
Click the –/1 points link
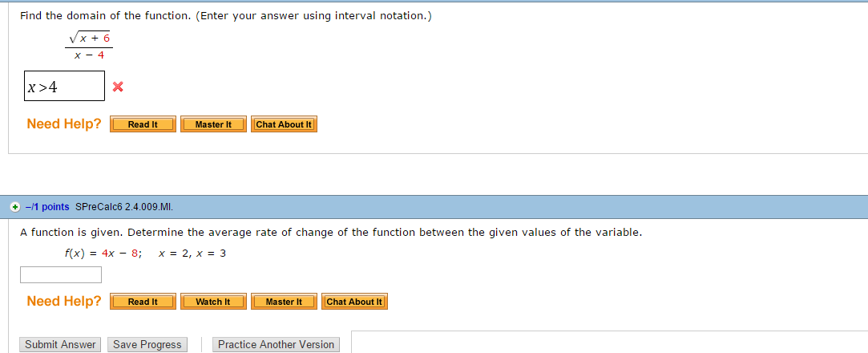47,207
